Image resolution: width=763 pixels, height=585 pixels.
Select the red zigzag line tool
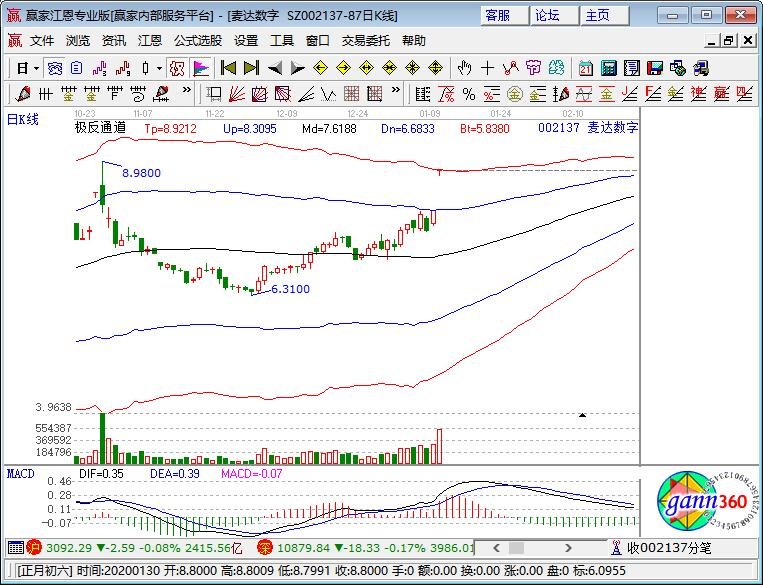pyautogui.click(x=510, y=68)
